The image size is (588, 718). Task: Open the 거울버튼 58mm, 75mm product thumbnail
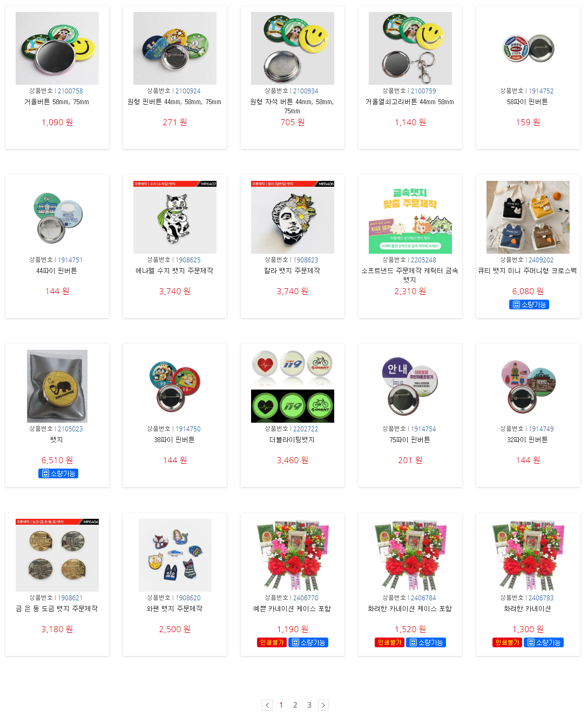57,48
